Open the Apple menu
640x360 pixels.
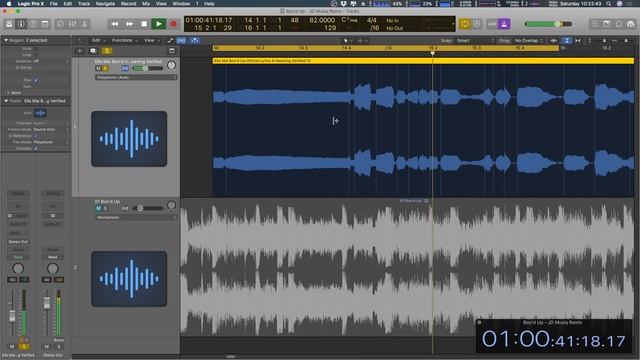pos(9,4)
